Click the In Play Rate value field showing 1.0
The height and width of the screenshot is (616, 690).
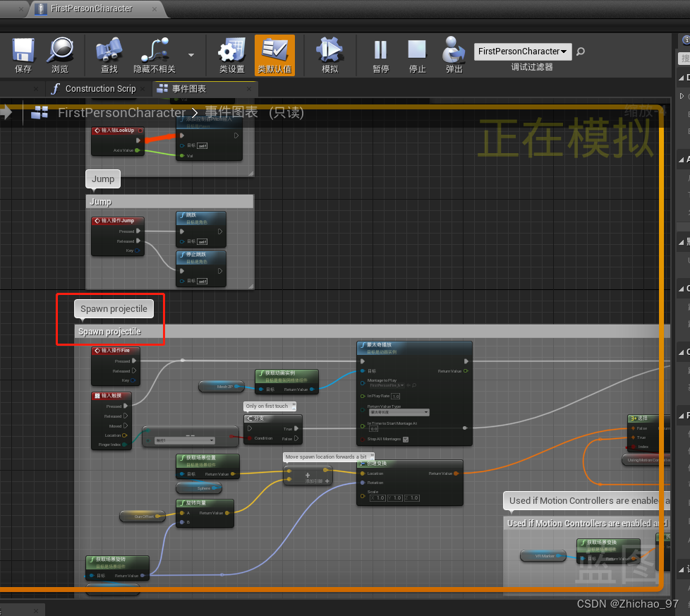tap(396, 397)
